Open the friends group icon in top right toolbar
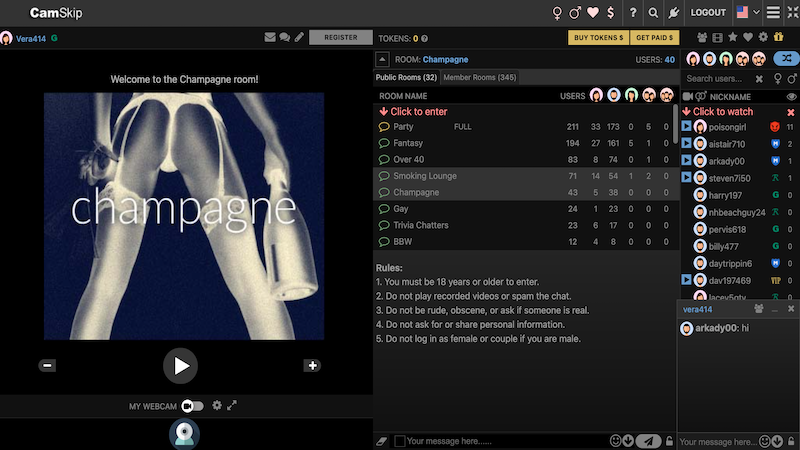The height and width of the screenshot is (450, 800). (x=702, y=37)
